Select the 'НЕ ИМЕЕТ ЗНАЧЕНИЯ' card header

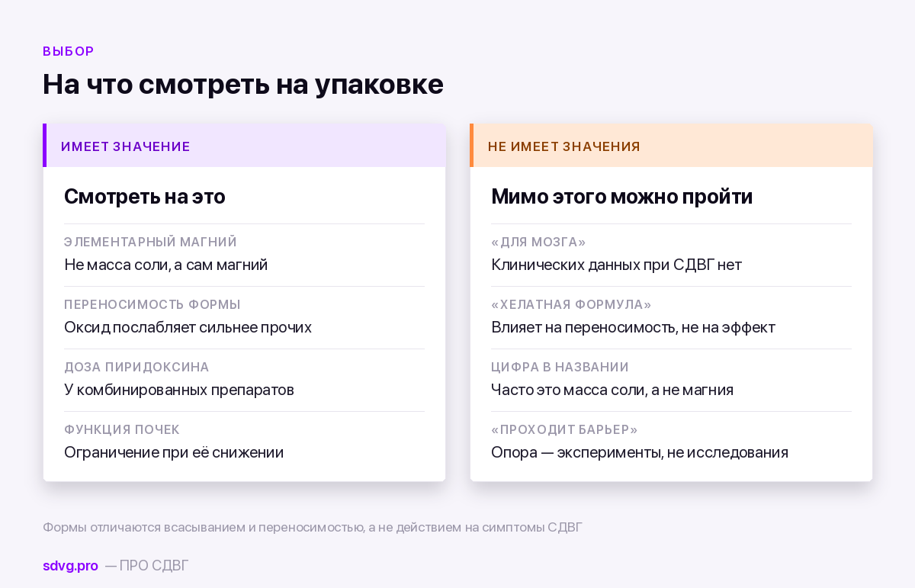tap(671, 146)
